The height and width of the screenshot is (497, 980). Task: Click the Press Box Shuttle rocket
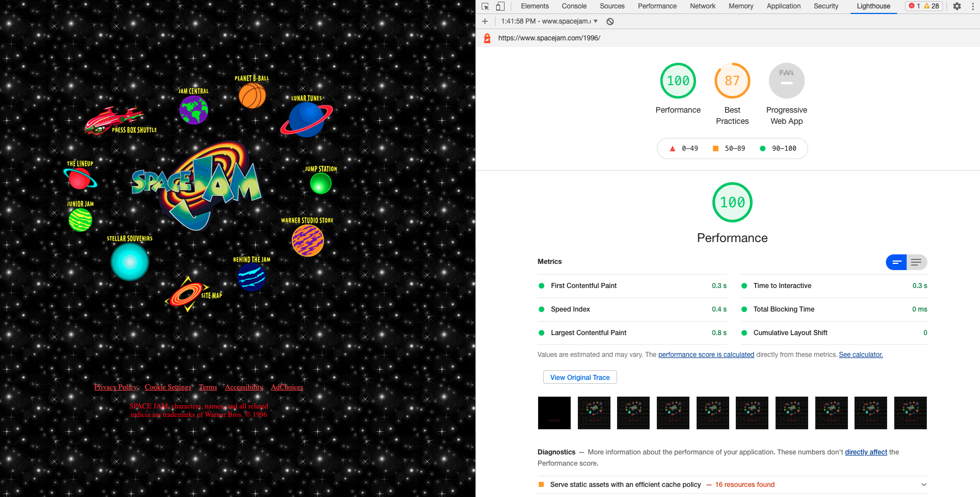(114, 120)
